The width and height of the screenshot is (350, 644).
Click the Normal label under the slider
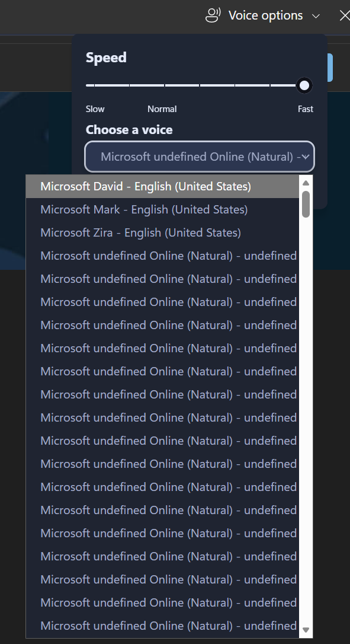click(162, 109)
